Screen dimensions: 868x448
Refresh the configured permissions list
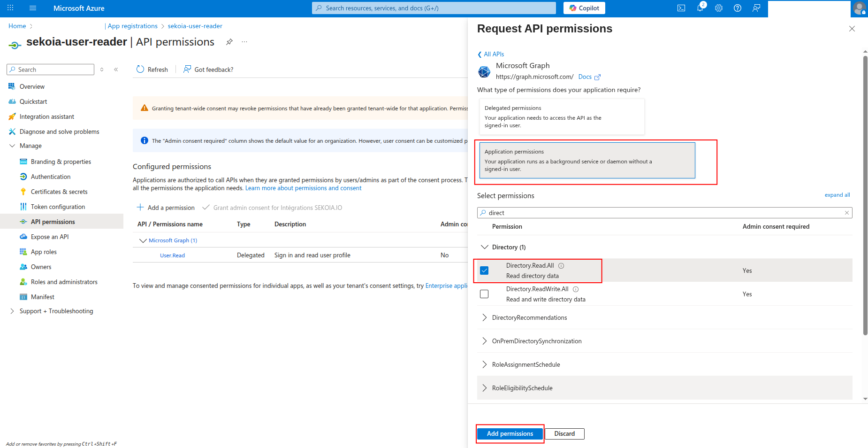152,69
